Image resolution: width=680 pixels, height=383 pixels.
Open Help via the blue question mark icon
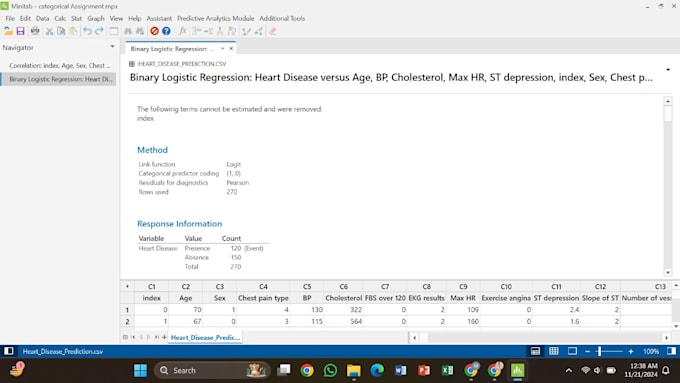tap(166, 31)
